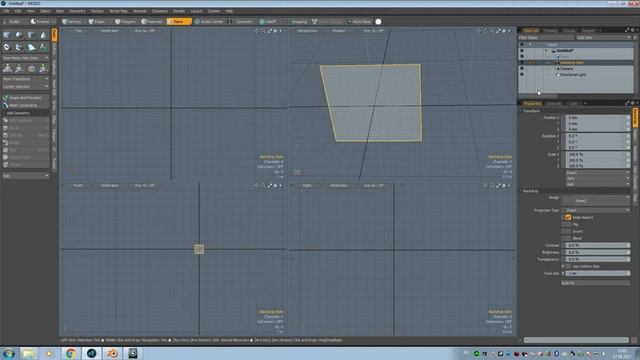The width and height of the screenshot is (640, 360).
Task: Toggle visibility of Directional Light
Action: [522, 75]
